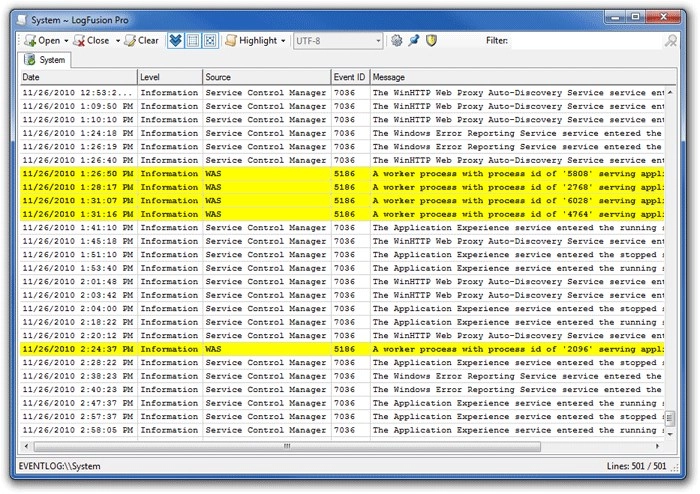Open the UTF-8 encoding combo box
Viewport: 700px width, 494px height.
pyautogui.click(x=338, y=41)
